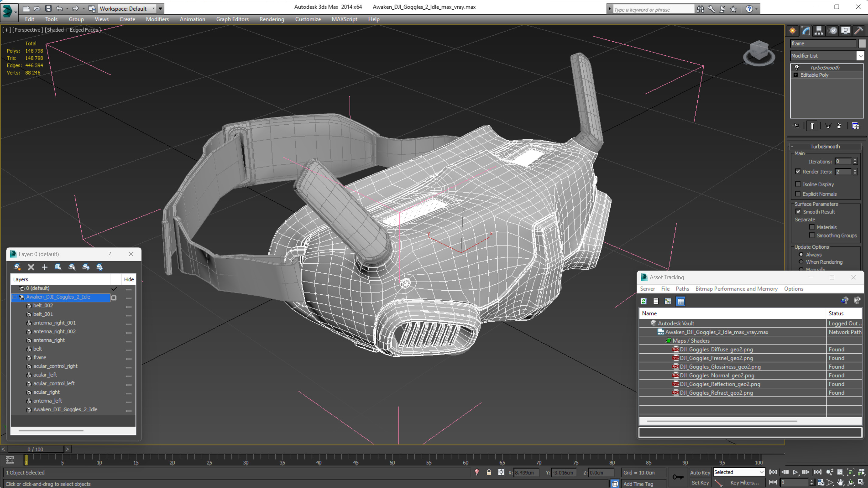Click the New Scene icon in the toolbar
Viewport: 868px width, 488px height.
click(26, 9)
